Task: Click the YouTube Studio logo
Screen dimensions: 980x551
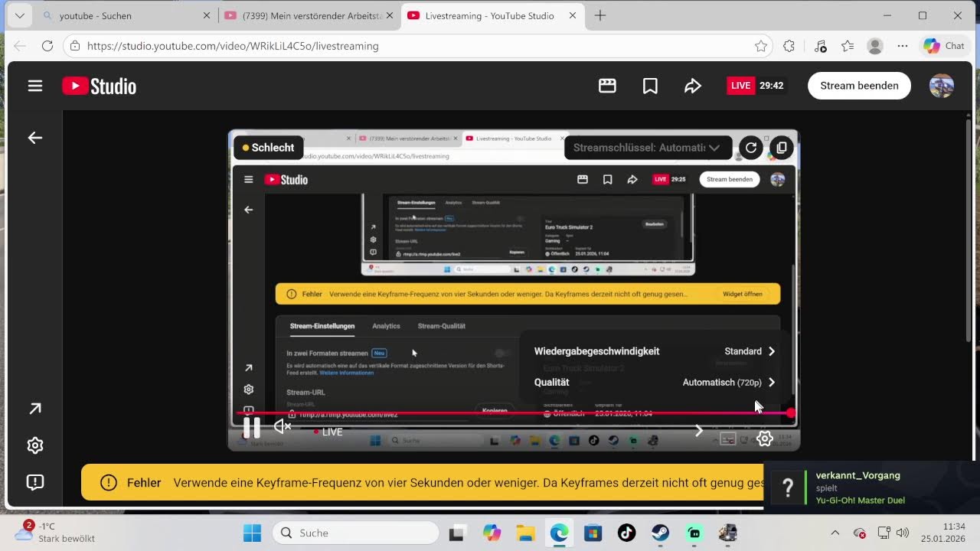Action: coord(100,86)
